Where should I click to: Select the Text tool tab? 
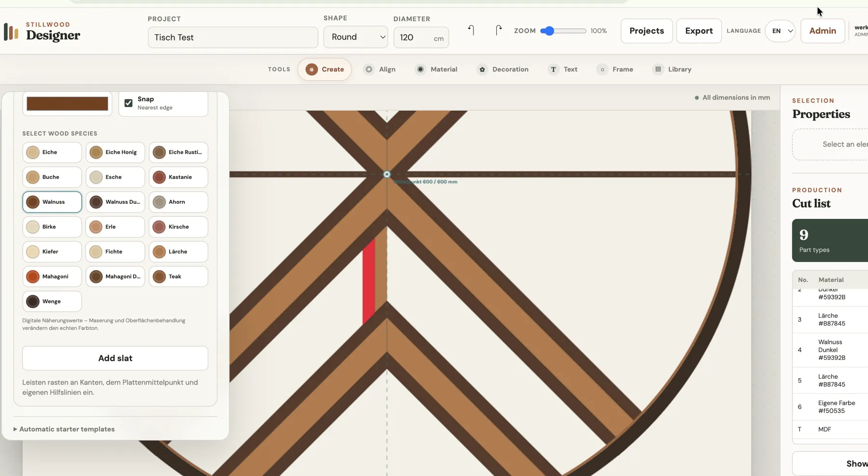pos(563,69)
